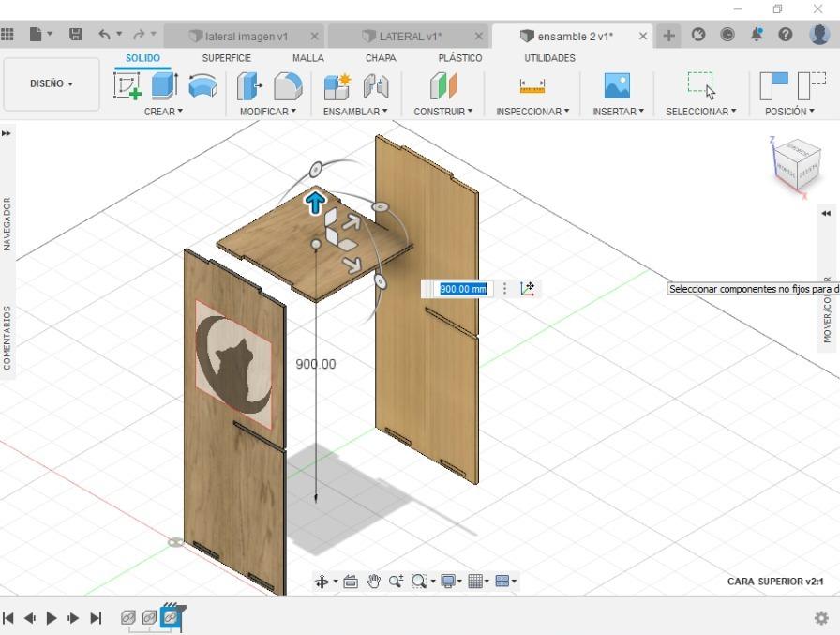Open the job status clock icon
840x635 pixels.
coord(727,35)
